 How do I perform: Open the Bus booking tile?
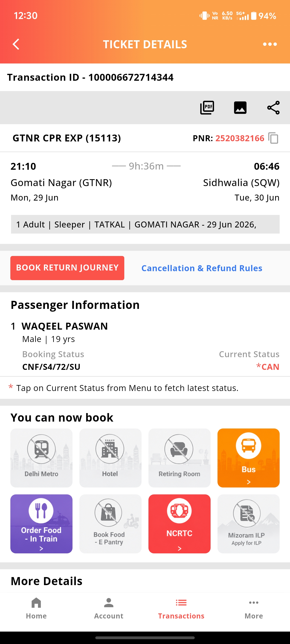tap(249, 458)
